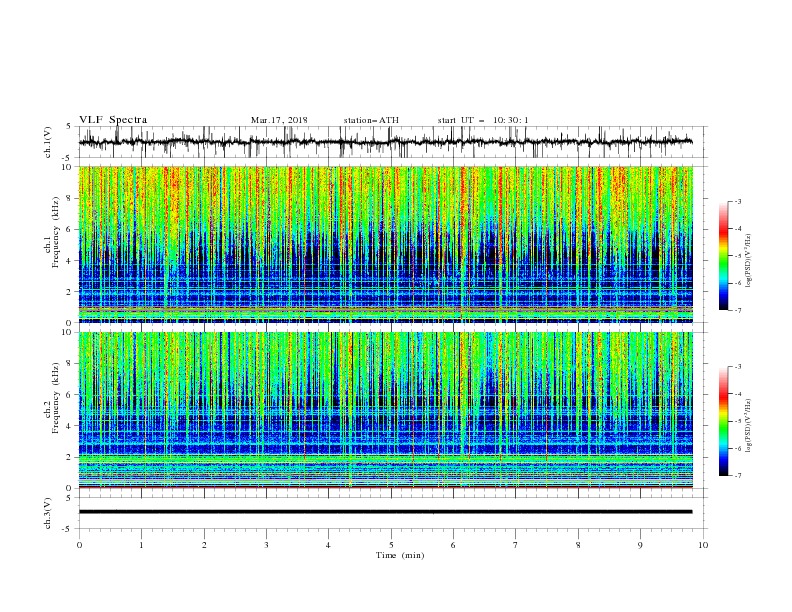
Task: Click the "station=ATH" header label
Action: click(x=371, y=120)
